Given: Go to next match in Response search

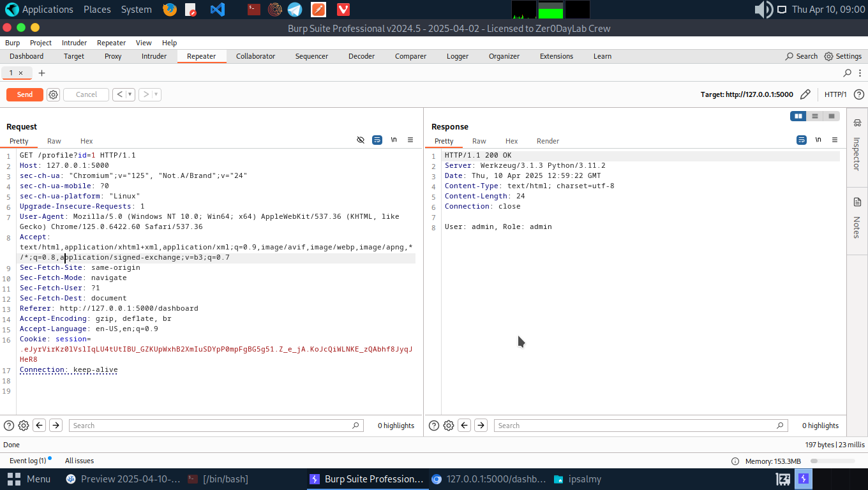Looking at the screenshot, I should click(481, 426).
